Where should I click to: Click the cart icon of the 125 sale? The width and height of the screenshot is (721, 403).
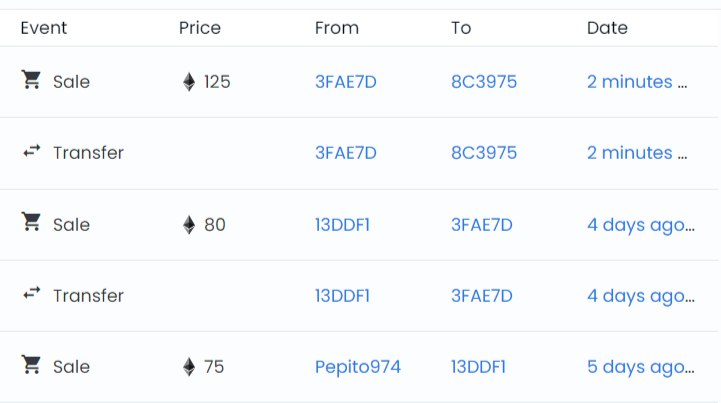point(31,80)
